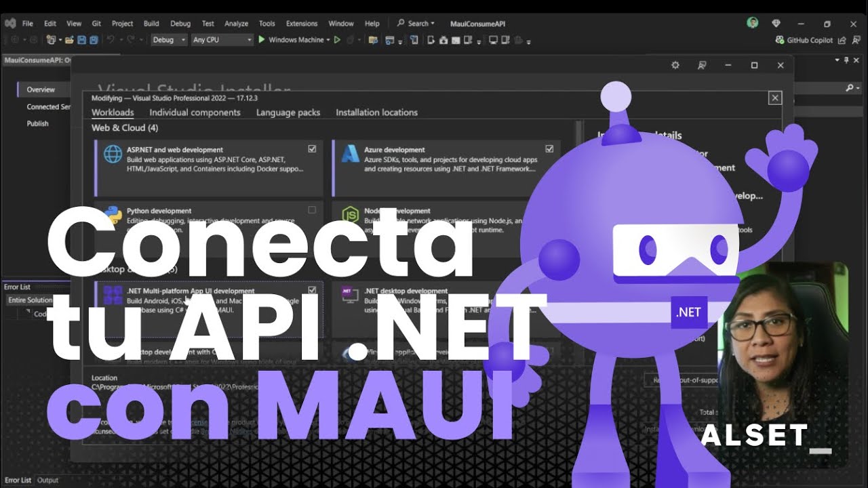Screen dimensions: 868x488
Task: Click the Save toolbar icon
Action: click(x=82, y=40)
